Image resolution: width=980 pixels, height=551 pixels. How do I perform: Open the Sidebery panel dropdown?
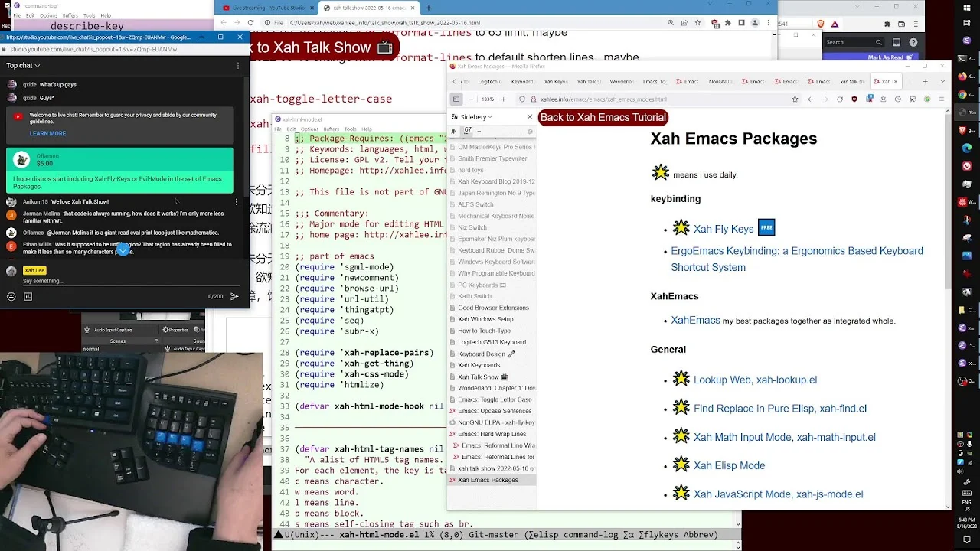[477, 117]
